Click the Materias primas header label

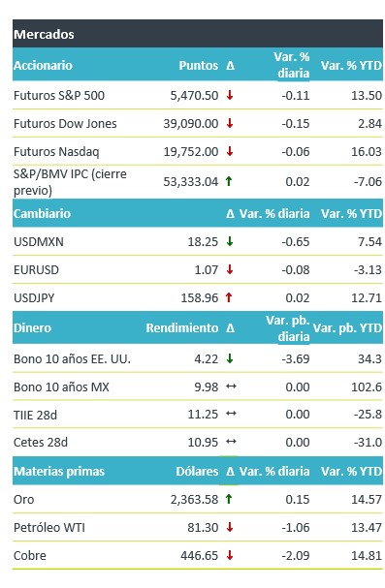[x=59, y=471]
